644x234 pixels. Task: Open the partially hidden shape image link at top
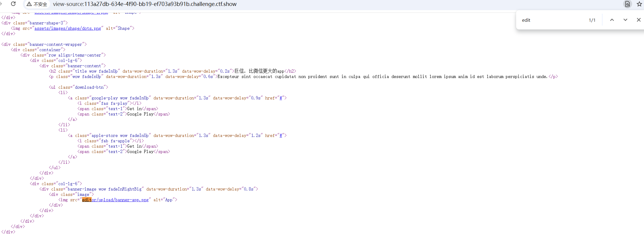tap(71, 13)
